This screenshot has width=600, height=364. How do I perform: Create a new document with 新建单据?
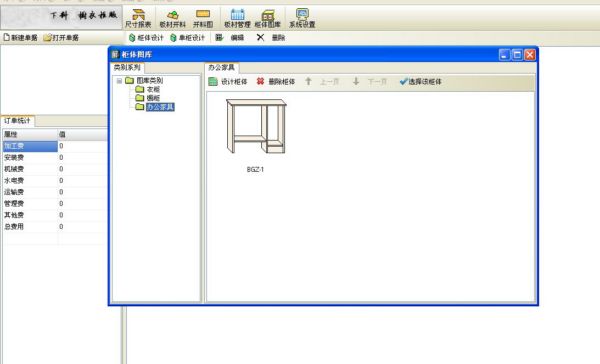pyautogui.click(x=20, y=38)
